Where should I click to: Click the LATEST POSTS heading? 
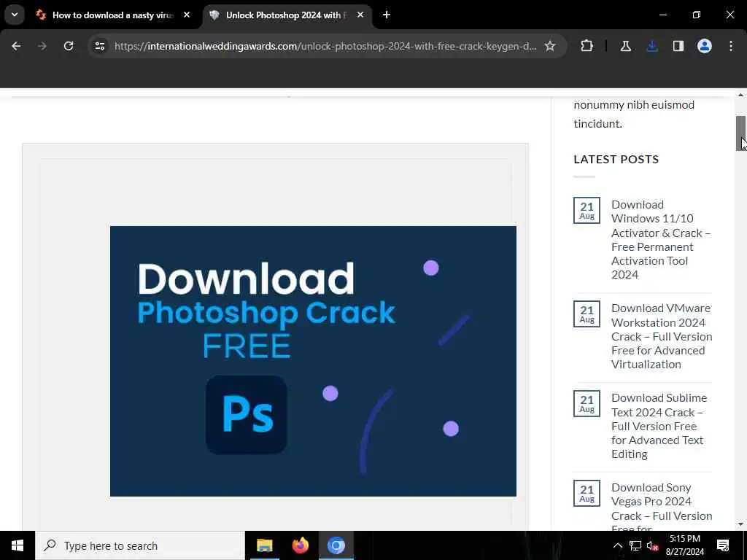pos(616,159)
